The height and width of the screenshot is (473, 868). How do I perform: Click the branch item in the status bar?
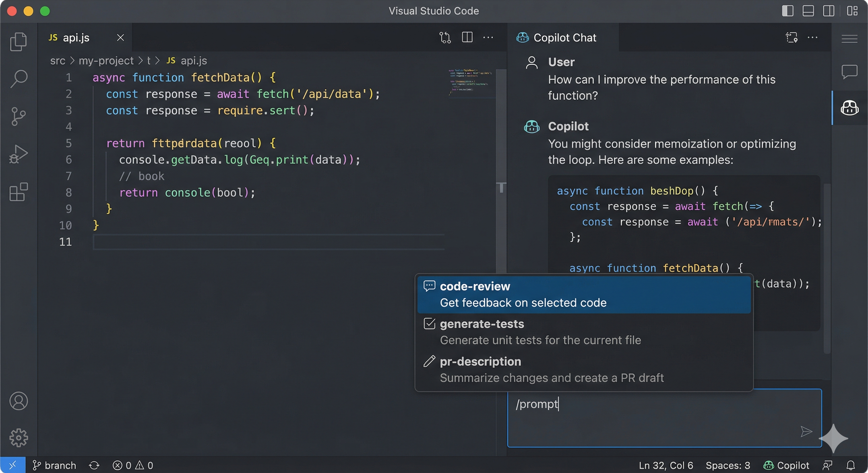tap(55, 465)
